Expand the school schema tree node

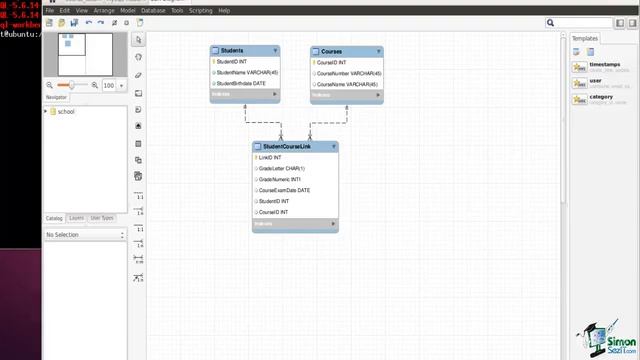[x=46, y=111]
